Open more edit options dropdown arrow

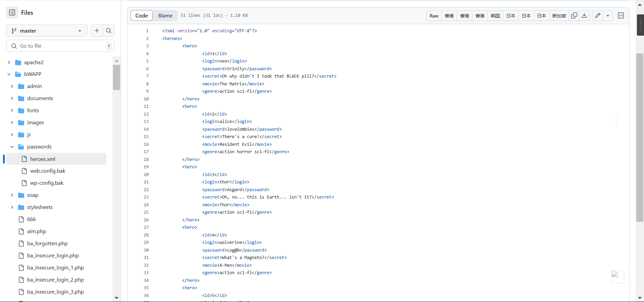pyautogui.click(x=608, y=15)
